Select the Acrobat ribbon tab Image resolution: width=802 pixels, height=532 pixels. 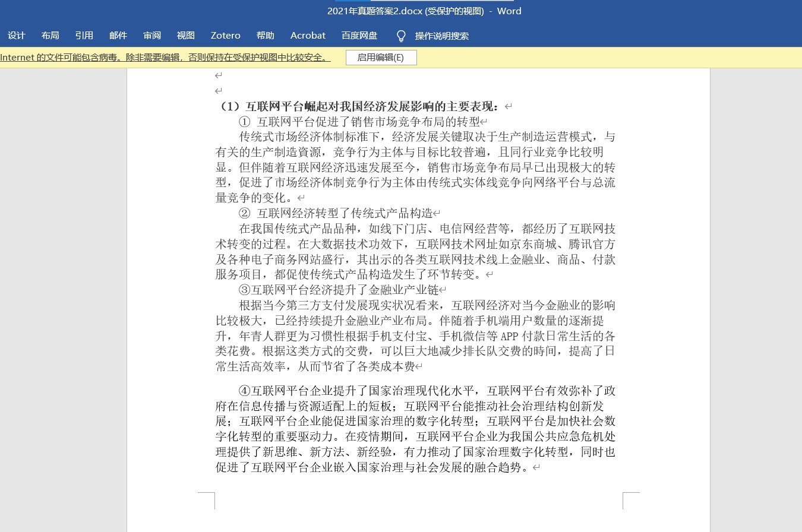[308, 36]
